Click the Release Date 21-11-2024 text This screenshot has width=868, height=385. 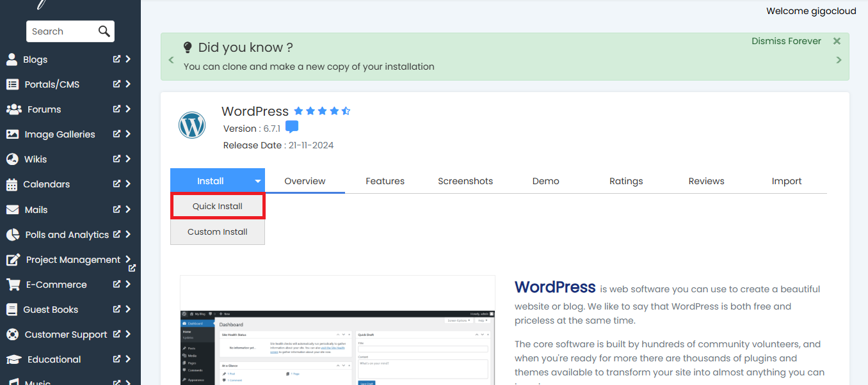pyautogui.click(x=278, y=145)
